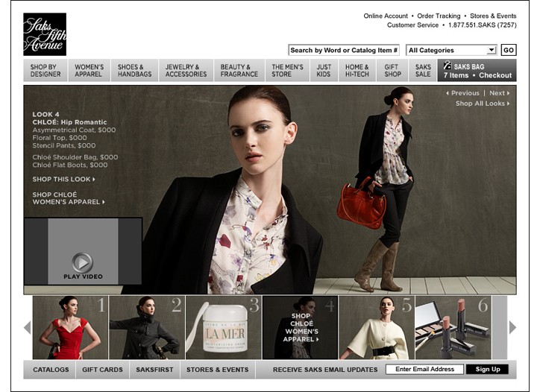The width and height of the screenshot is (540, 392).
Task: Open the Shop By Designer menu
Action: [45, 71]
